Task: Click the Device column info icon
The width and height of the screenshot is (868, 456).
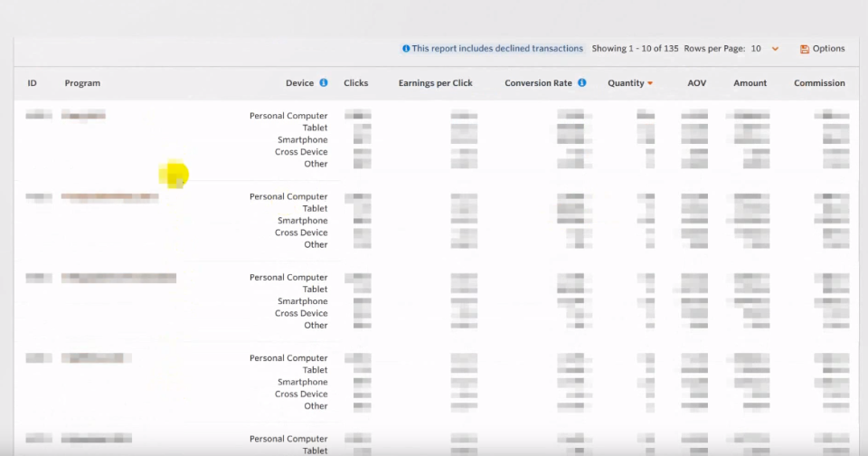Action: [324, 82]
